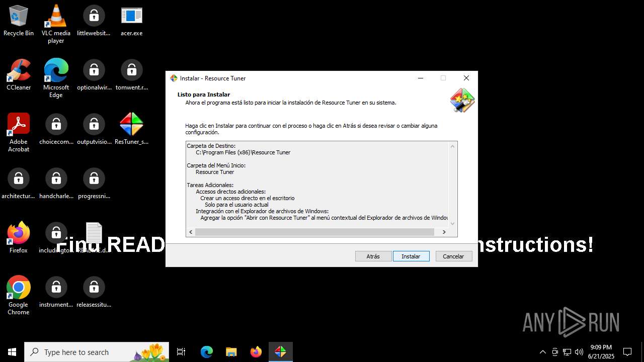Viewport: 644px width, 362px height.
Task: Open the clock showing 9:09 PM
Action: pyautogui.click(x=601, y=352)
